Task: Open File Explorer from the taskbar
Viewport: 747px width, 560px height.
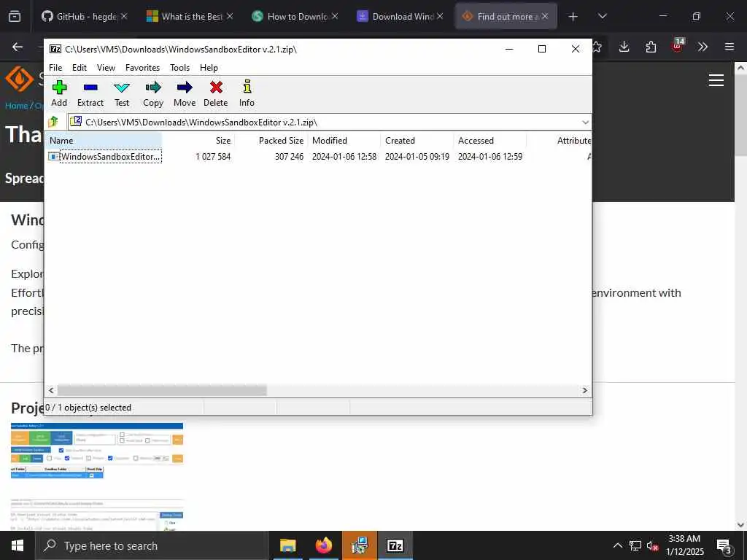Action: [287, 545]
